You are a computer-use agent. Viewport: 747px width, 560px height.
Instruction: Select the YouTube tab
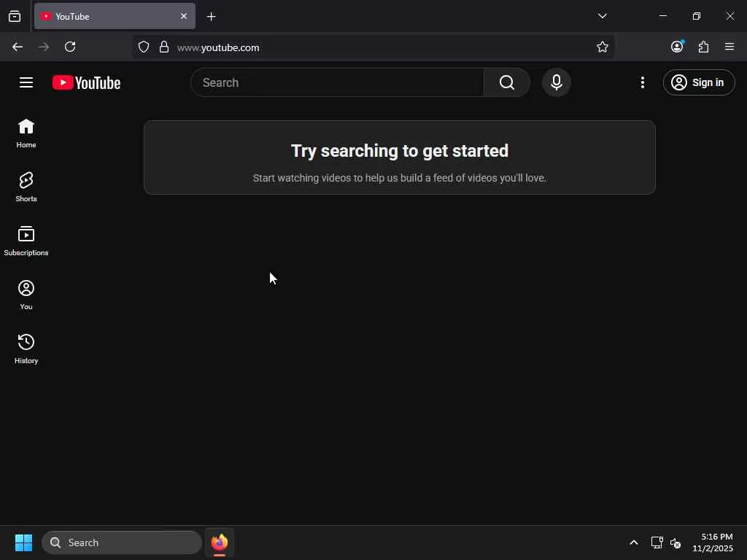pos(115,16)
